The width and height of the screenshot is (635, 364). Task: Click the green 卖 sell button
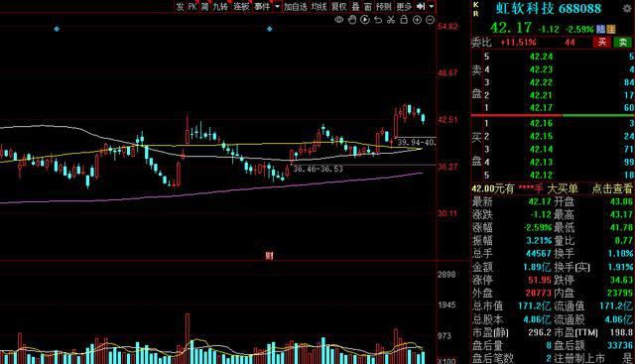(x=623, y=42)
